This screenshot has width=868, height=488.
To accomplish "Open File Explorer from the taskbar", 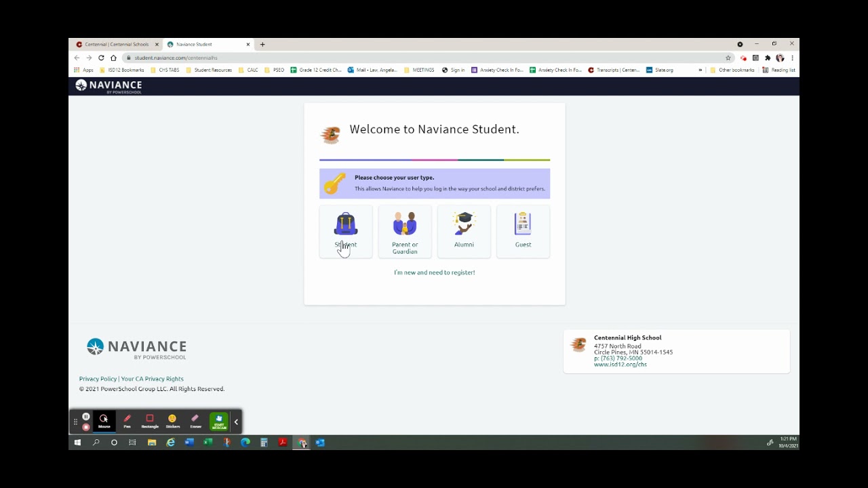I will coord(152,443).
